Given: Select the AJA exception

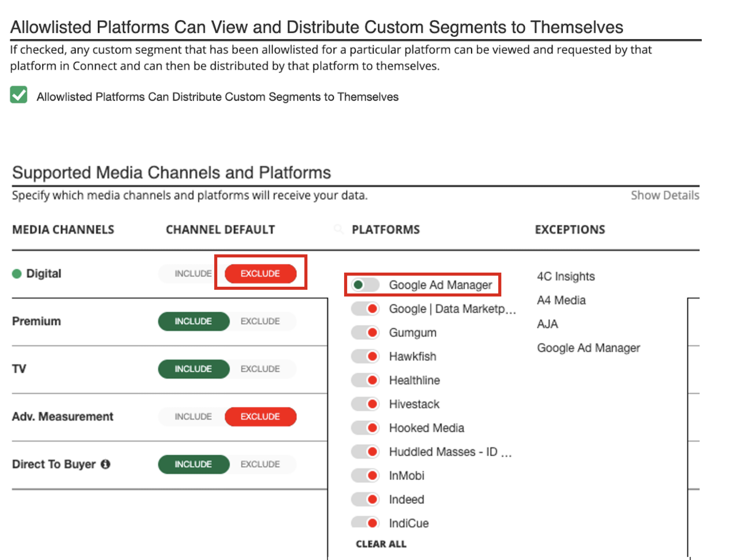Looking at the screenshot, I should tap(547, 324).
